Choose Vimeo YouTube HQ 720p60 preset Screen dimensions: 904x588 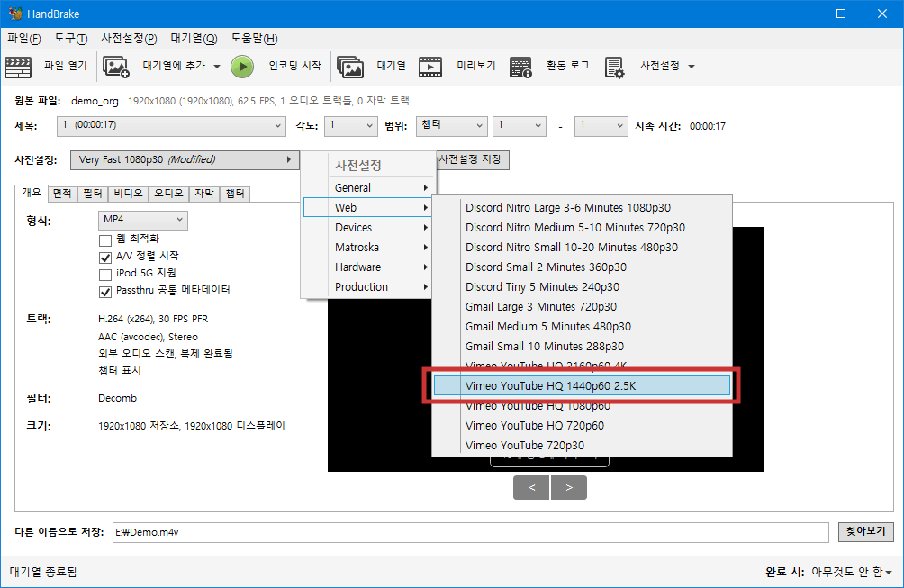pos(583,425)
